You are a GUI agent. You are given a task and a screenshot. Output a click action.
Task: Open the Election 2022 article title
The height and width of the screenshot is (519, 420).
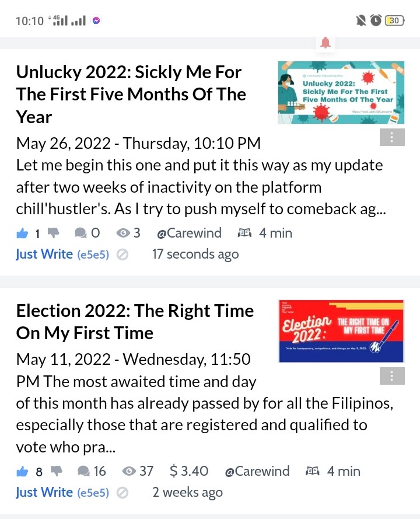(135, 322)
